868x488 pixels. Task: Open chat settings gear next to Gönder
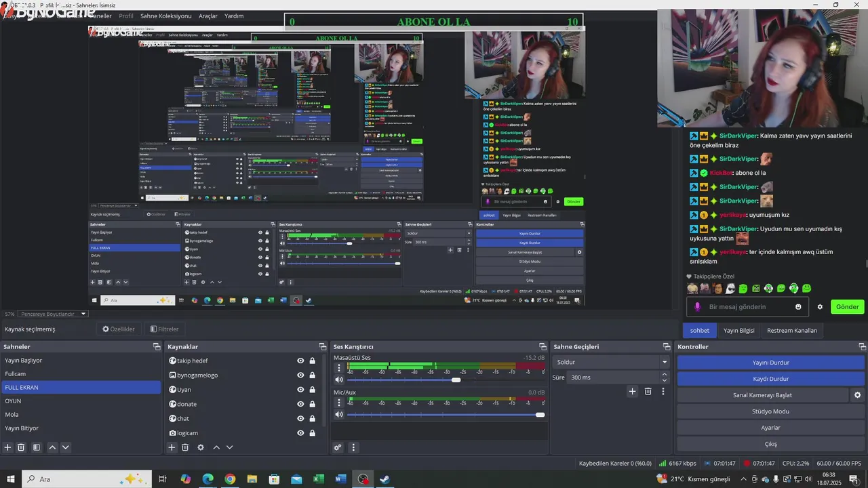pyautogui.click(x=820, y=307)
